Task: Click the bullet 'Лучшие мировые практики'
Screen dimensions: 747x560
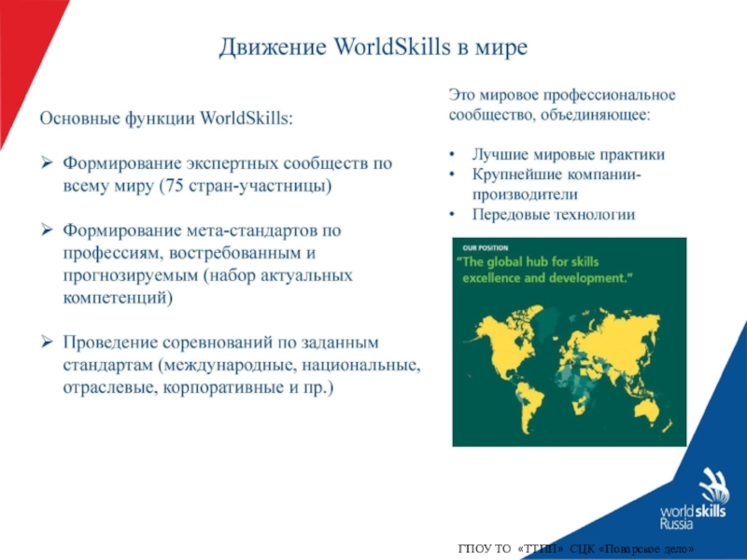Action: (569, 155)
